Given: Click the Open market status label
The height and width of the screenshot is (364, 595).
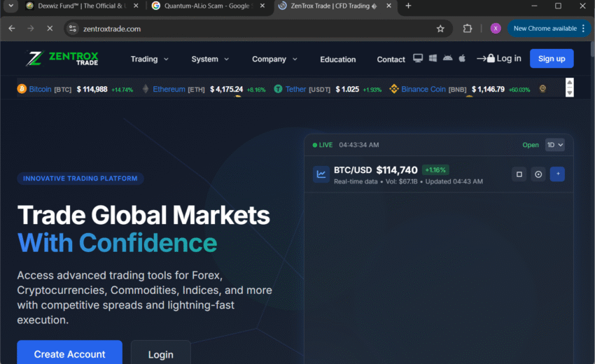Looking at the screenshot, I should tap(531, 145).
